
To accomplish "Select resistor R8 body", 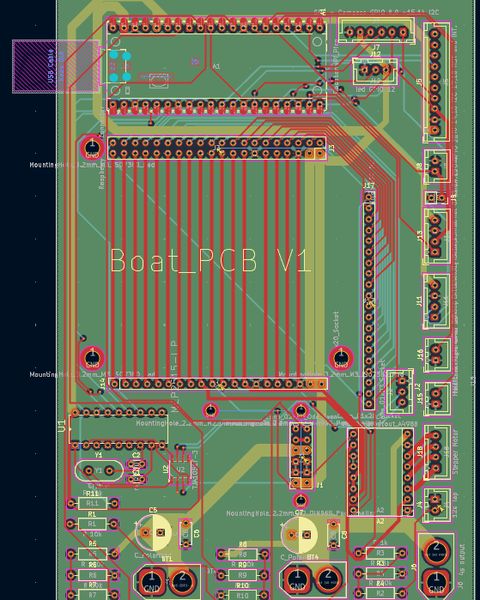I will point(242,554).
